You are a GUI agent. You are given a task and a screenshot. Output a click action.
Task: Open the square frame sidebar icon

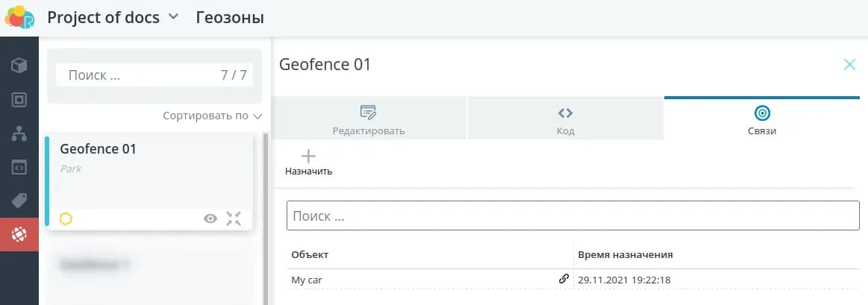[x=19, y=99]
